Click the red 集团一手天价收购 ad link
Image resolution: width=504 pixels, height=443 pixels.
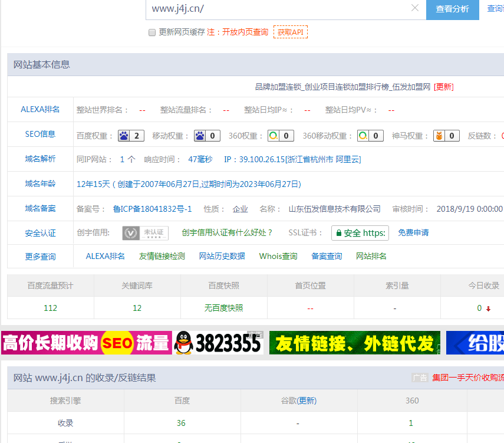tap(468, 378)
